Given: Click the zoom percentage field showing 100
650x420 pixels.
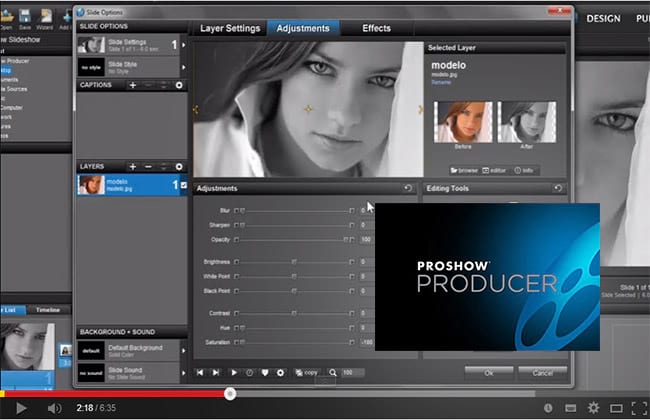Looking at the screenshot, I should (352, 373).
